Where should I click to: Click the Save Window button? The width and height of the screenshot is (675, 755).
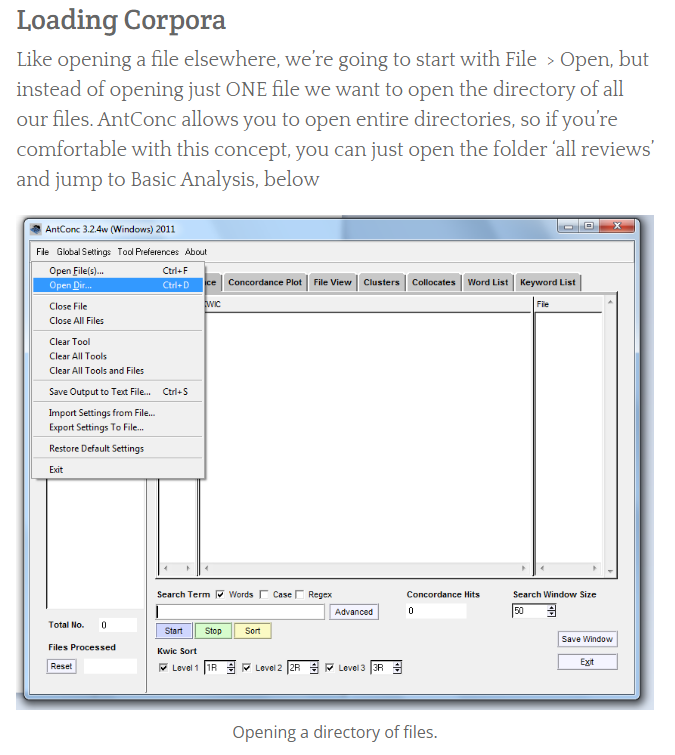click(x=587, y=639)
